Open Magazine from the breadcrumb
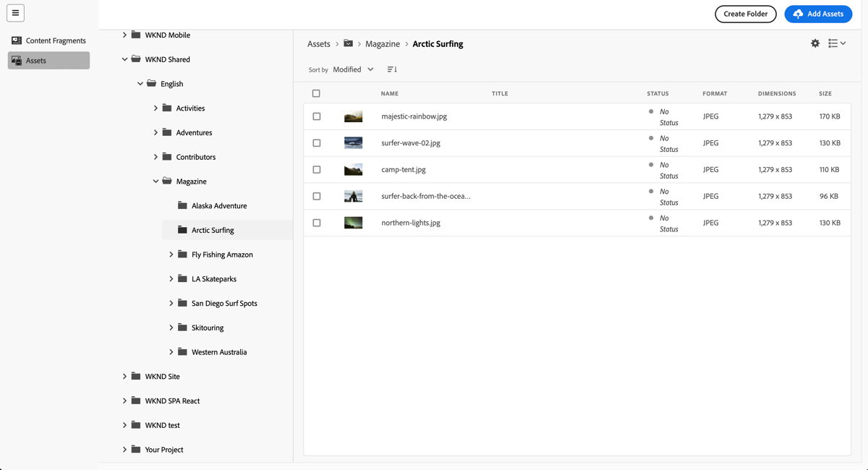Image resolution: width=868 pixels, height=470 pixels. click(x=383, y=43)
